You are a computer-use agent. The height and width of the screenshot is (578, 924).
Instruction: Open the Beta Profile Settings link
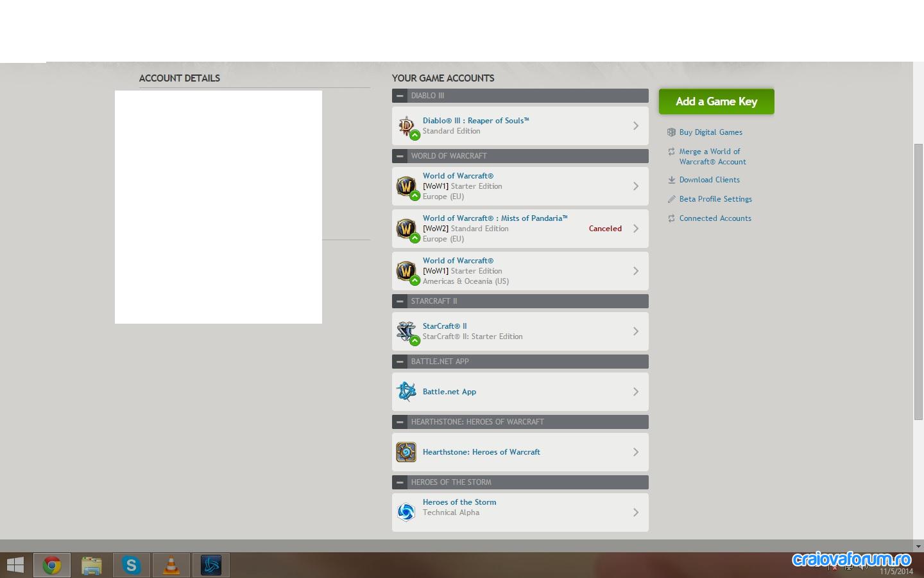click(715, 199)
